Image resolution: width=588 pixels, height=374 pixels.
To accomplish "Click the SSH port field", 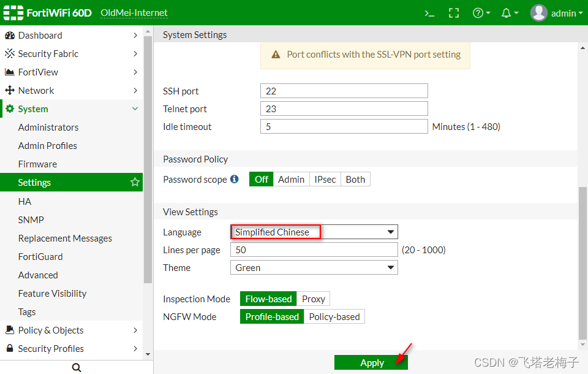I will 344,91.
